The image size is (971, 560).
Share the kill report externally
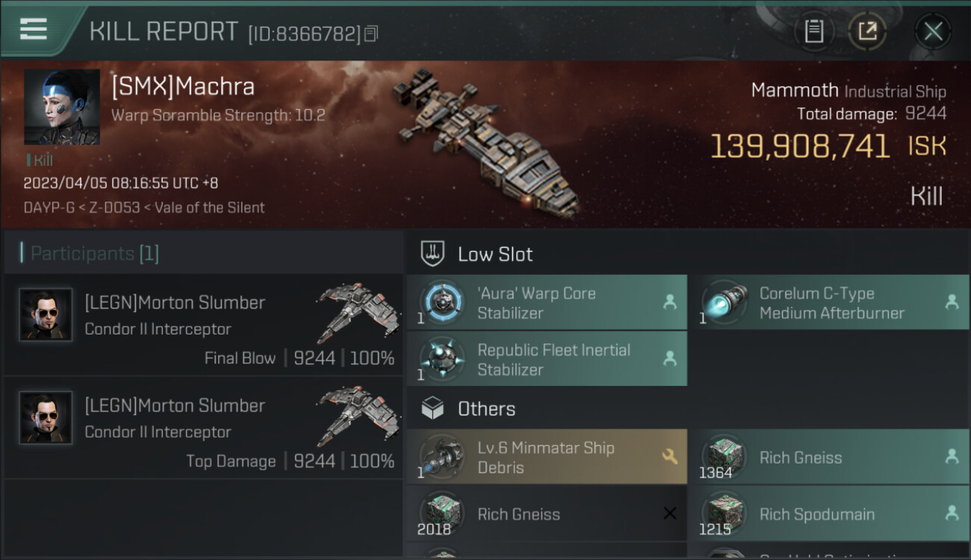pos(867,31)
